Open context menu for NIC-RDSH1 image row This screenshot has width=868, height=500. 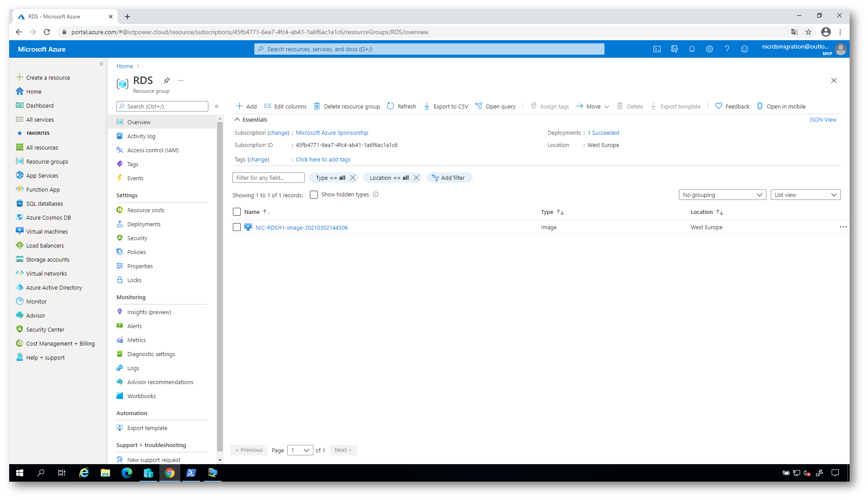point(843,227)
